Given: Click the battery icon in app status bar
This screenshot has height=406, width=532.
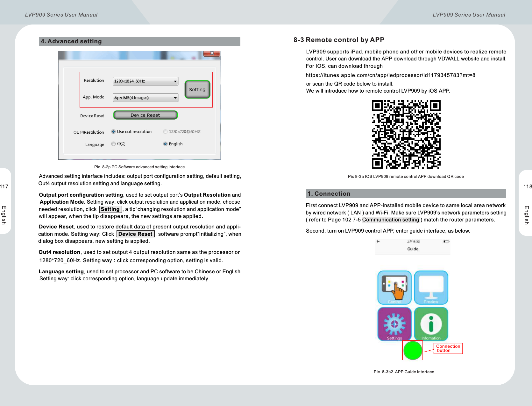Looking at the screenshot, I should pos(446,241).
